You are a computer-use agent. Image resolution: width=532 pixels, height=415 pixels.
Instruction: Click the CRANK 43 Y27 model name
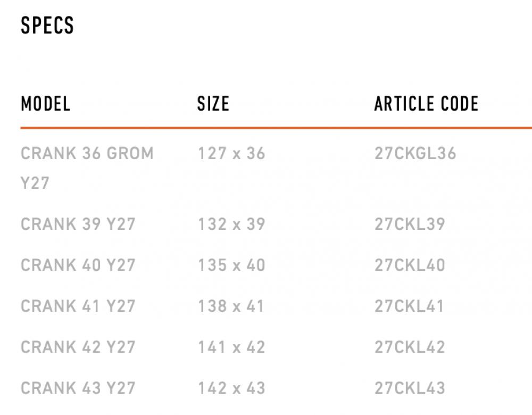78,388
